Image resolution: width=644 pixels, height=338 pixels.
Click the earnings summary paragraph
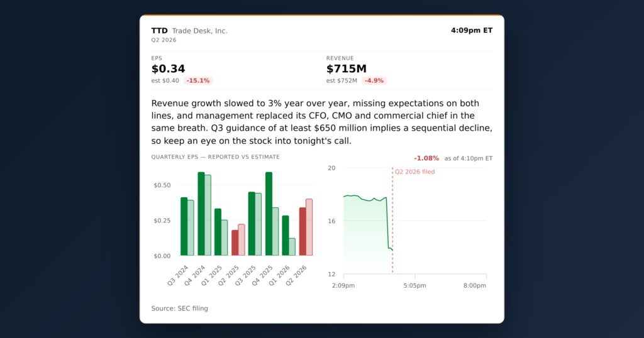(321, 122)
